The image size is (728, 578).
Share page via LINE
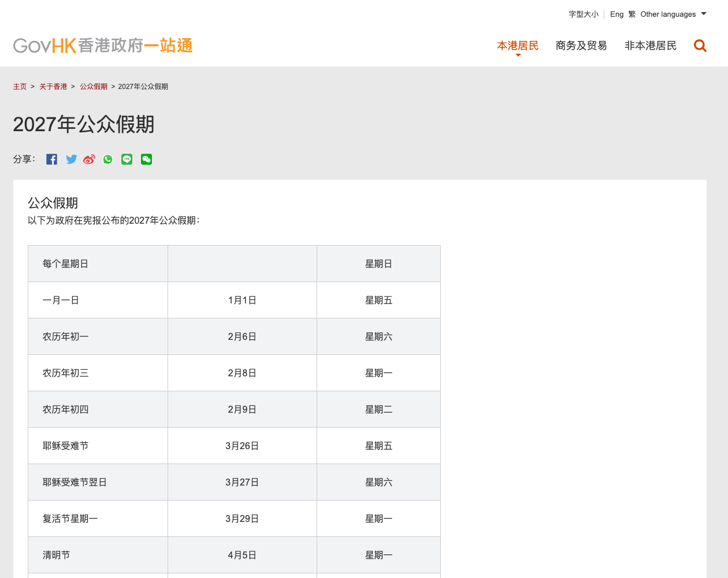click(x=127, y=160)
